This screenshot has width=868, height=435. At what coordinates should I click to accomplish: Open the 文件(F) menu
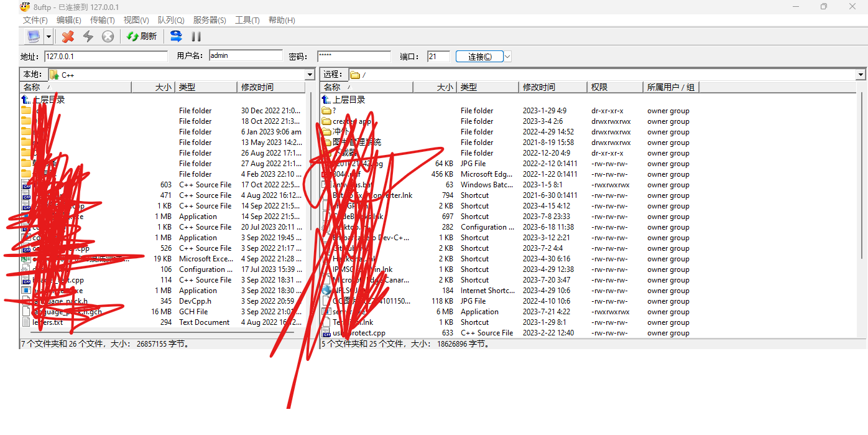(x=35, y=20)
